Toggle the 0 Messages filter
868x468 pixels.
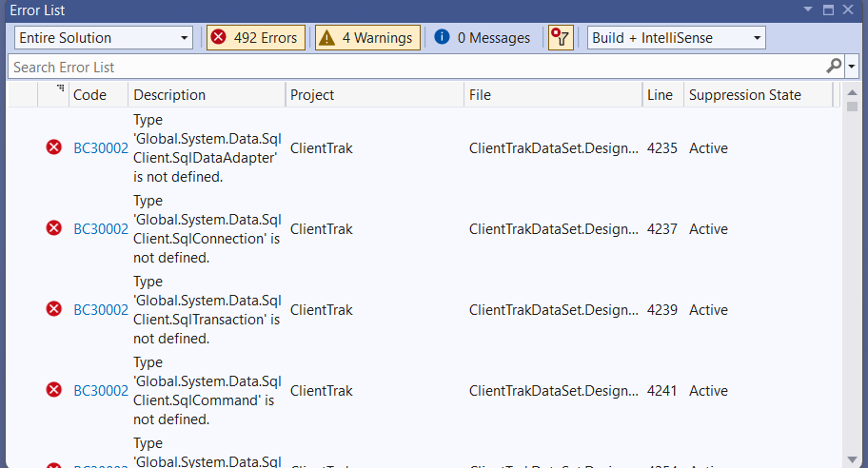[x=482, y=38]
